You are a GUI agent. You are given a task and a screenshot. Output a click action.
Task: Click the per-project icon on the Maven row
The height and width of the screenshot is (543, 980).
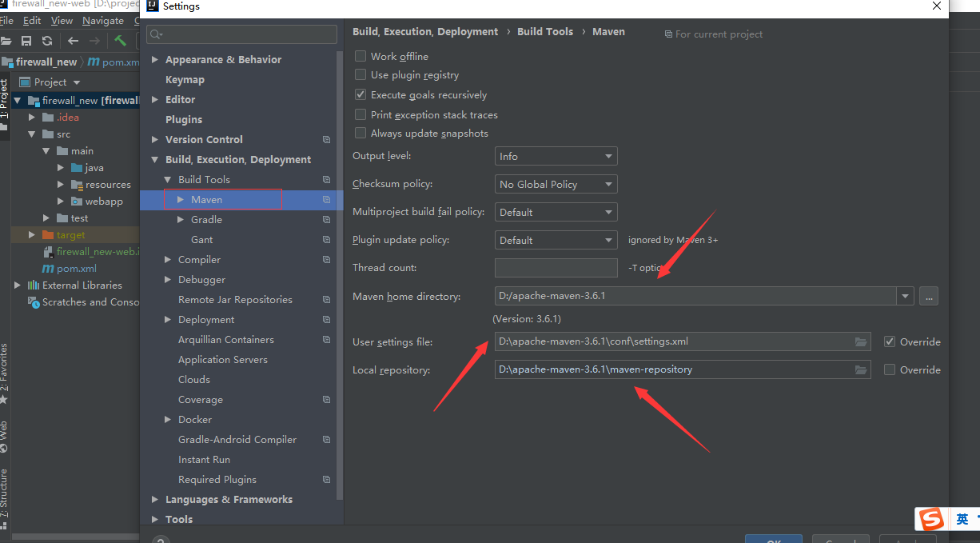[326, 200]
